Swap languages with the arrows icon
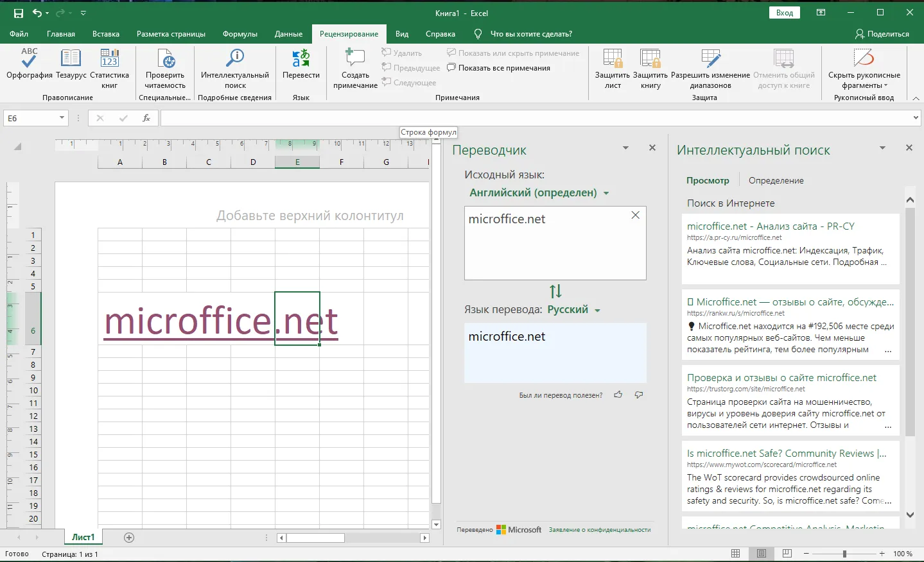This screenshot has height=562, width=924. coord(555,291)
